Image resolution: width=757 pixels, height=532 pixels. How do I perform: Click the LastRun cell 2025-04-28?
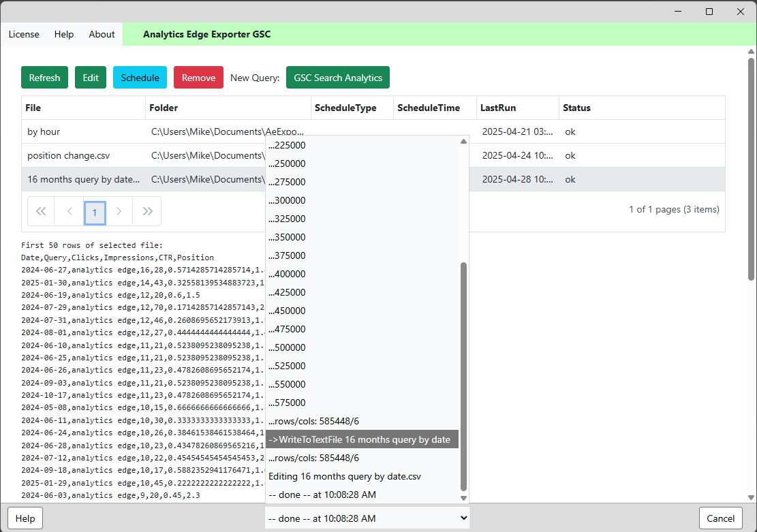518,179
